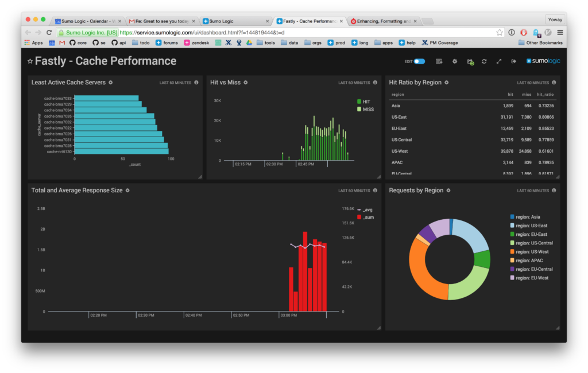Toggle region: US-West legend entry
This screenshot has height=373, width=588.
coord(529,252)
